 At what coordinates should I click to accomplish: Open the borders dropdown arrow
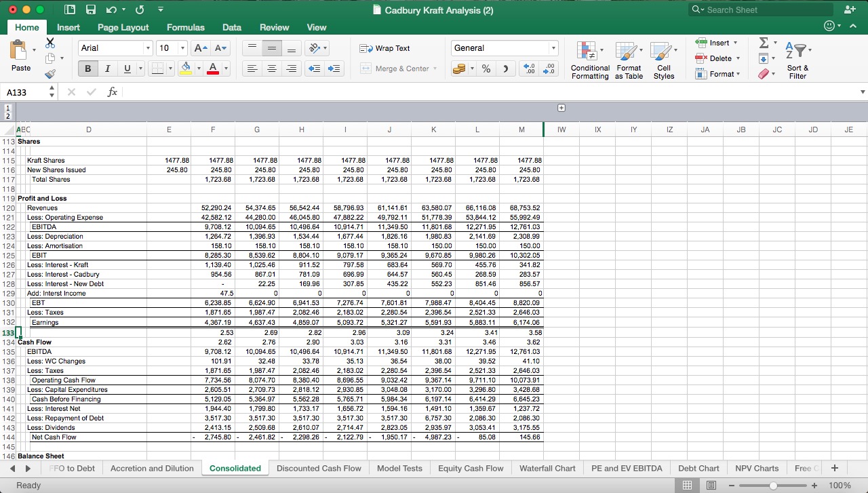170,68
